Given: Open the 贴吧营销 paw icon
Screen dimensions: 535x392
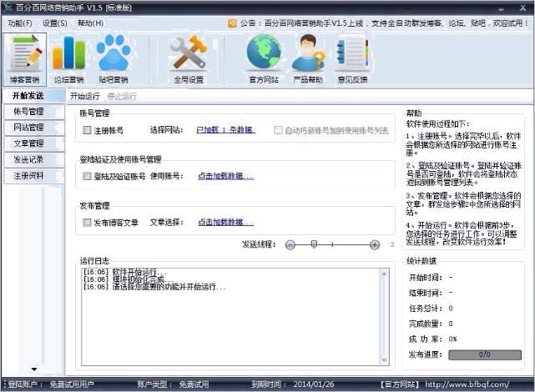Looking at the screenshot, I should (x=114, y=59).
